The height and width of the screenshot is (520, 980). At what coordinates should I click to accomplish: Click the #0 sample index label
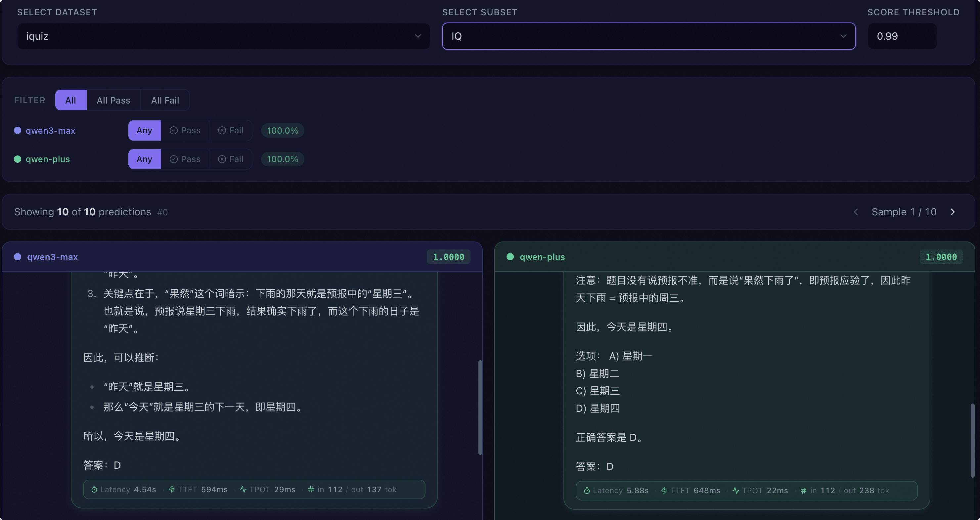162,212
